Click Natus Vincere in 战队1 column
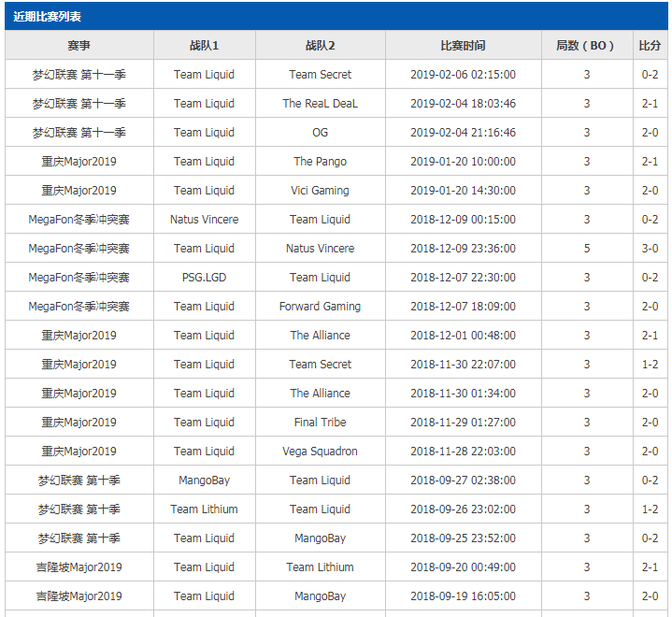 [204, 220]
